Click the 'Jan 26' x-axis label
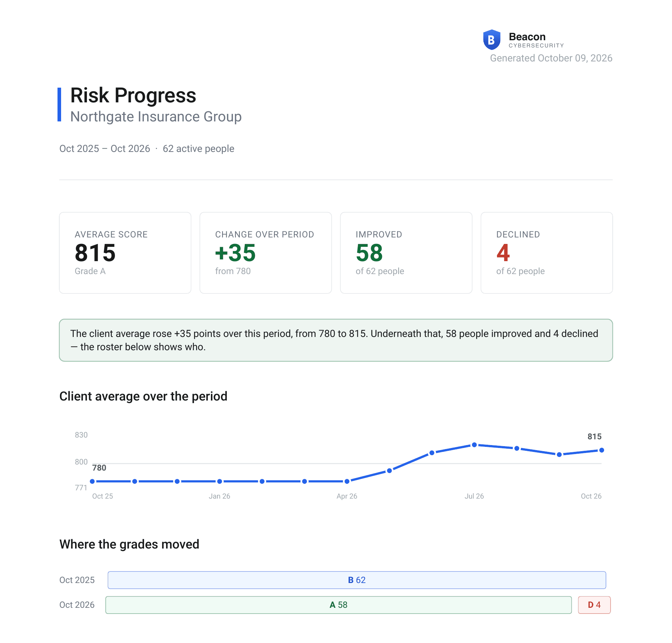 pos(220,496)
